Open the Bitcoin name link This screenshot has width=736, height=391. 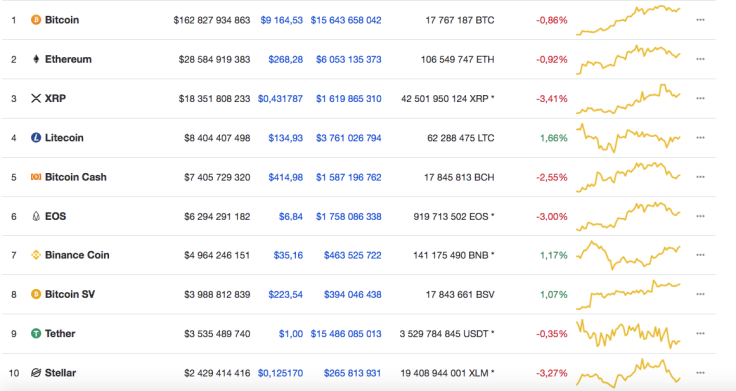[x=62, y=20]
